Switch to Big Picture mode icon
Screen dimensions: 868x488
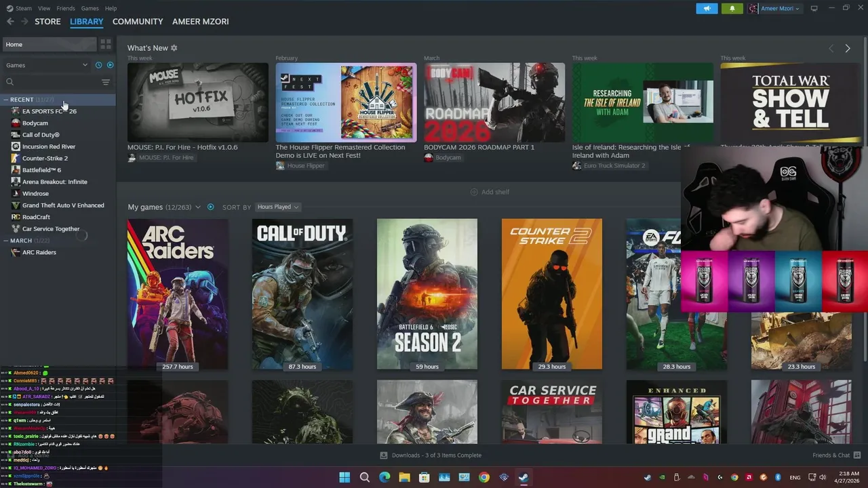coord(814,8)
